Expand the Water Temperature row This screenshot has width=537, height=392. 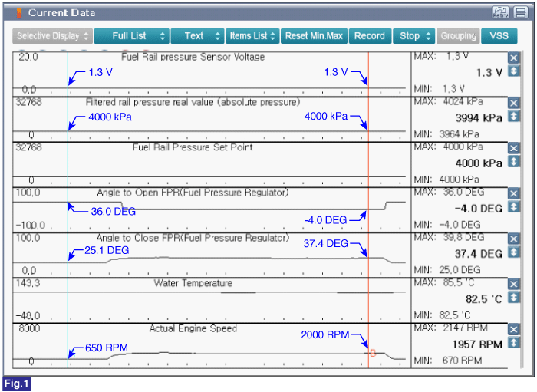(x=513, y=297)
